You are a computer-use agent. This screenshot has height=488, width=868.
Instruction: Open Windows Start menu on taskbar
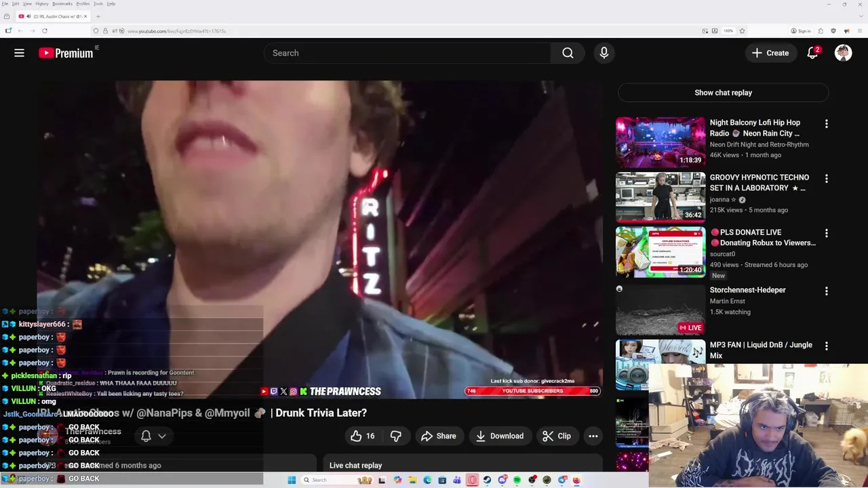pyautogui.click(x=292, y=480)
